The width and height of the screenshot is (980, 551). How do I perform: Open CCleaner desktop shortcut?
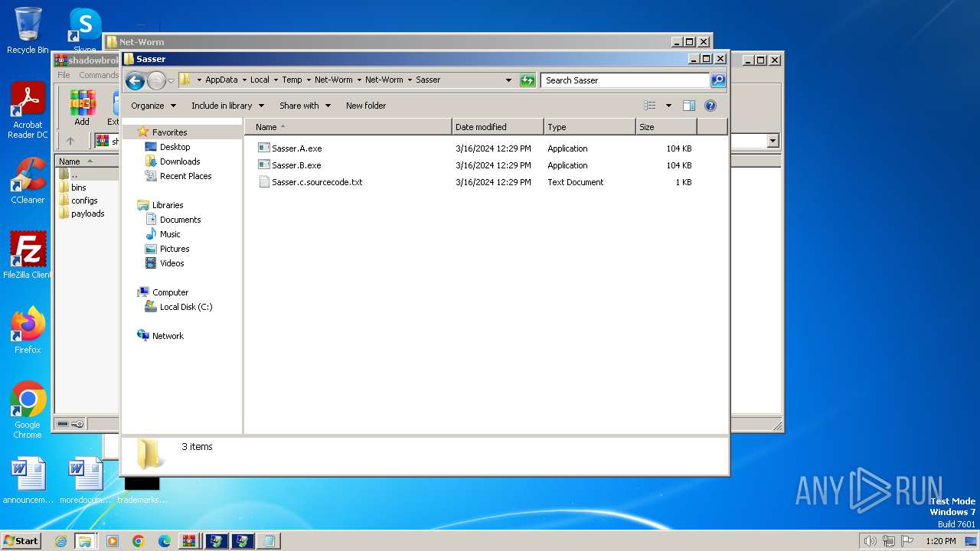click(x=28, y=181)
